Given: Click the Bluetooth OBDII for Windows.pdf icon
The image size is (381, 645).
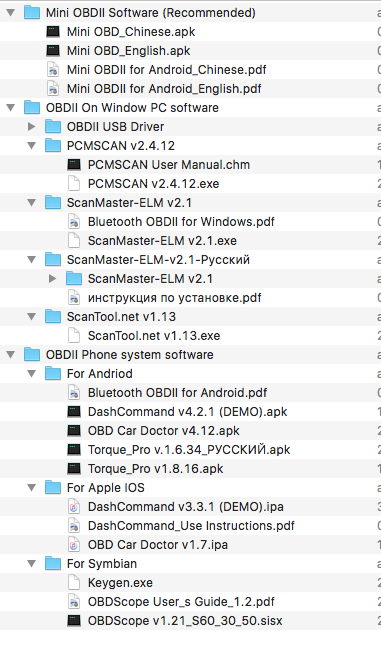Looking at the screenshot, I should pos(74,222).
